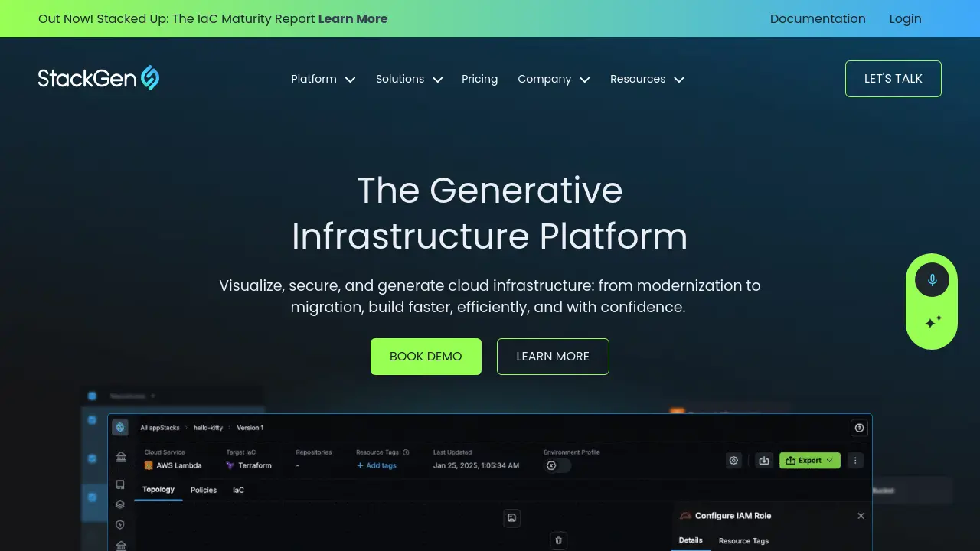Click the Add tags link
The width and height of the screenshot is (980, 551).
click(x=376, y=465)
